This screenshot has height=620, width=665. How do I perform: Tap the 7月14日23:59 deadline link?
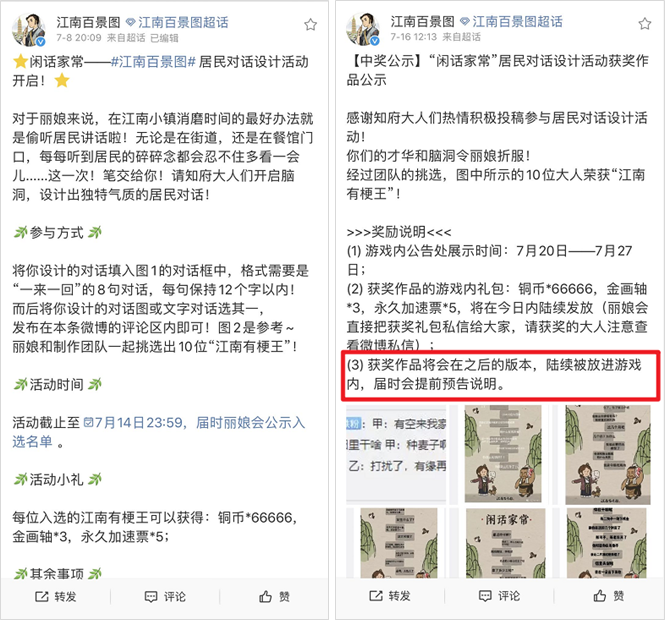coord(133,422)
